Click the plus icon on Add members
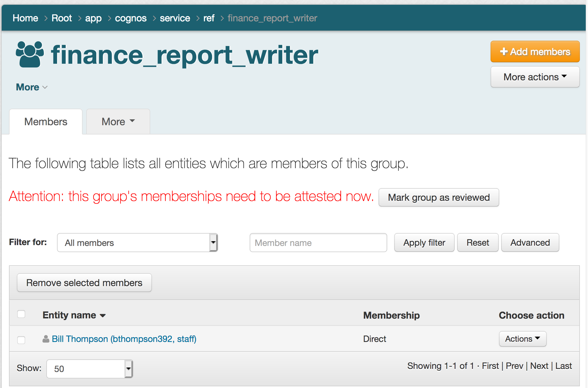Image resolution: width=588 pixels, height=388 pixels. point(503,52)
